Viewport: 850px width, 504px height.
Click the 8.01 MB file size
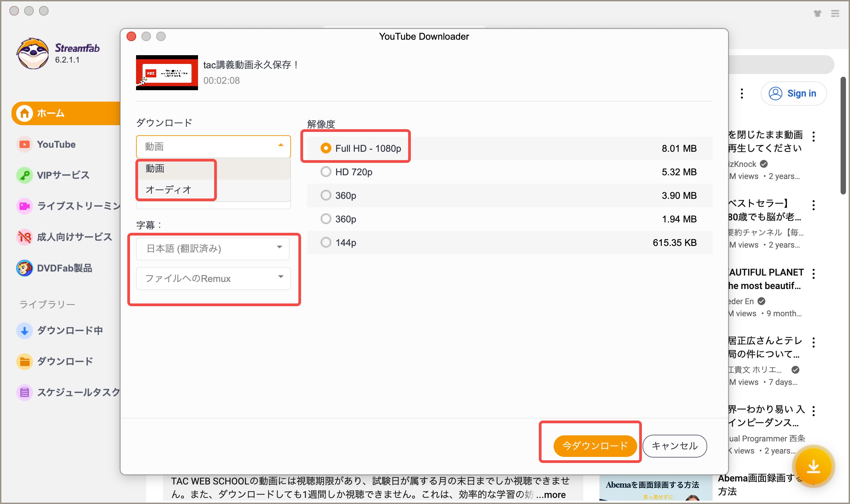click(679, 148)
